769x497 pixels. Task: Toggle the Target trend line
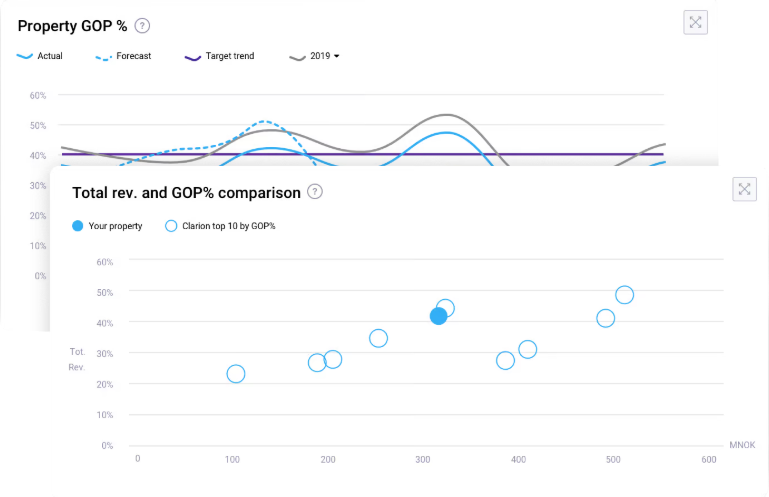pos(229,56)
